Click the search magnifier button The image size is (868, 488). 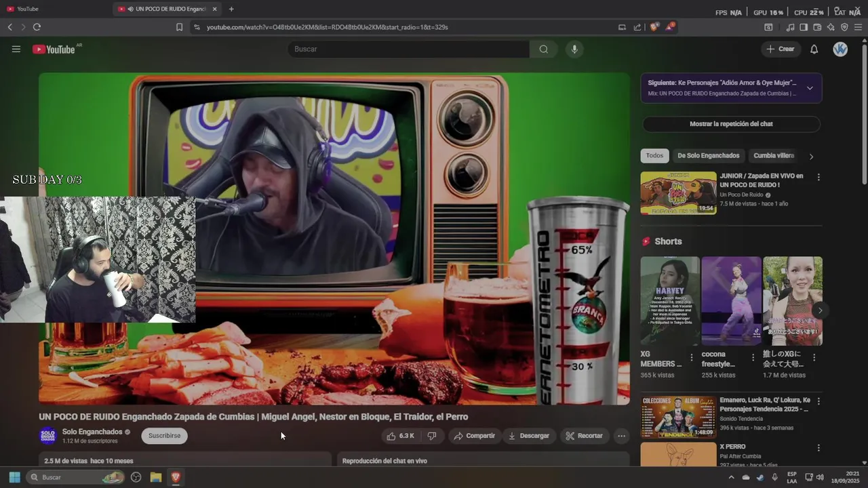pos(544,49)
